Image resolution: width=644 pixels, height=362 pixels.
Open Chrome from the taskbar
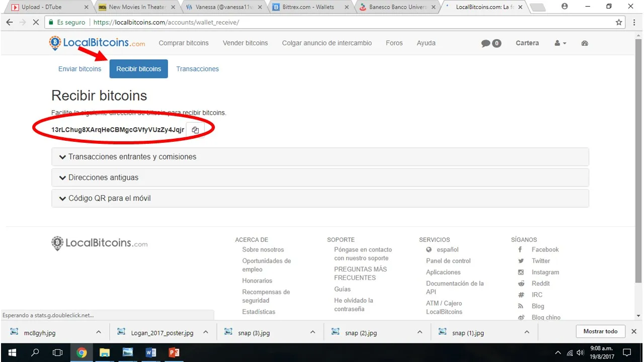click(x=82, y=352)
